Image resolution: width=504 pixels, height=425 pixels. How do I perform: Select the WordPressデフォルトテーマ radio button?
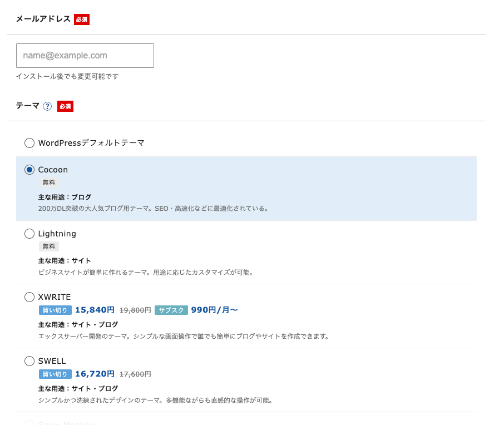[29, 143]
